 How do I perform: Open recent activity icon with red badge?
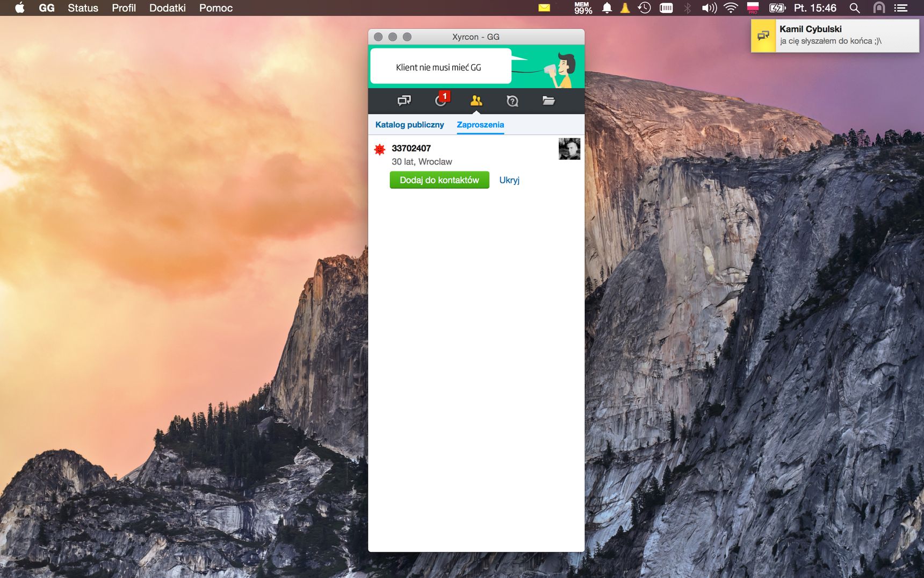pyautogui.click(x=442, y=99)
